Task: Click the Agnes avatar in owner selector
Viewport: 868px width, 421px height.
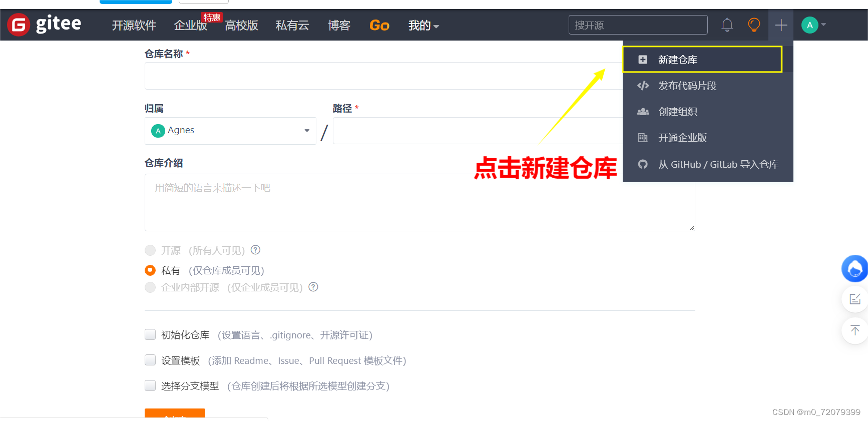Action: pyautogui.click(x=158, y=131)
